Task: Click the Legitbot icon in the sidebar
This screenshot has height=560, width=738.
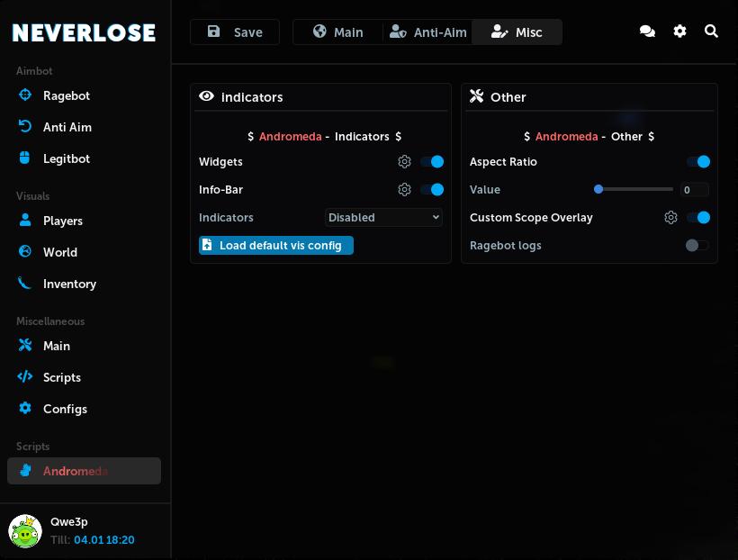Action: click(25, 158)
